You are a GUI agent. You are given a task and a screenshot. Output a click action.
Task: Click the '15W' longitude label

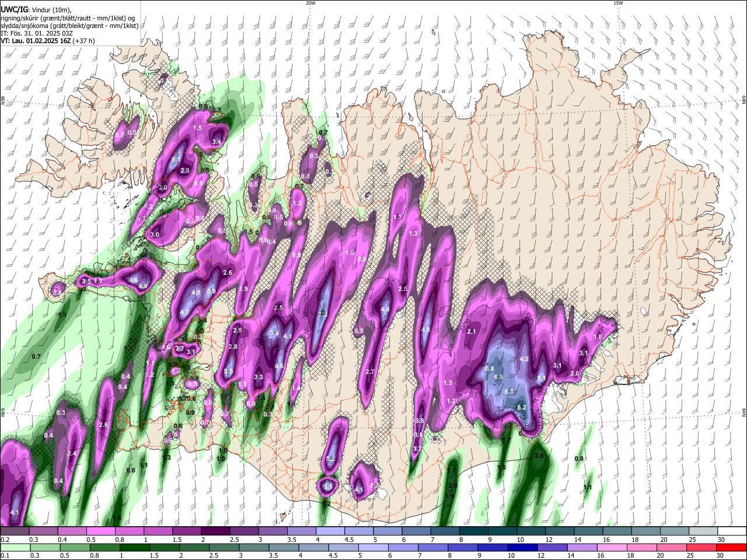click(x=618, y=3)
